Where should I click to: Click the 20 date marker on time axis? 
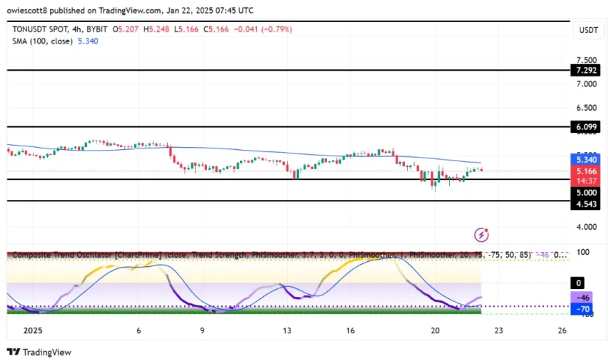[435, 330]
